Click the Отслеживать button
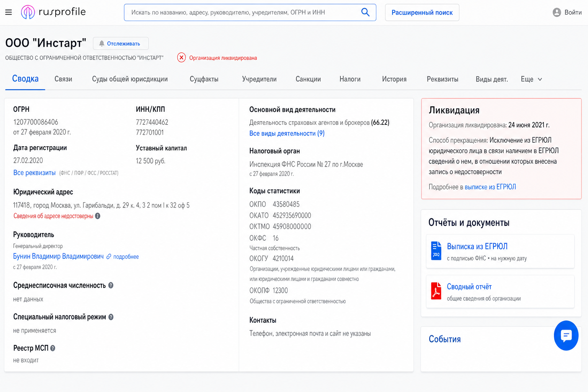Image resolution: width=588 pixels, height=392 pixels. click(121, 43)
